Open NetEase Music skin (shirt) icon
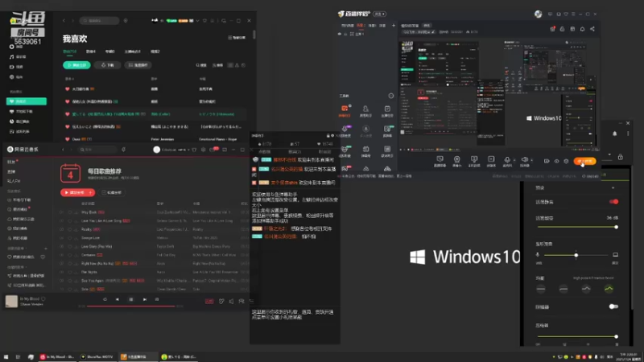Image resolution: width=644 pixels, height=362 pixels. (194, 150)
